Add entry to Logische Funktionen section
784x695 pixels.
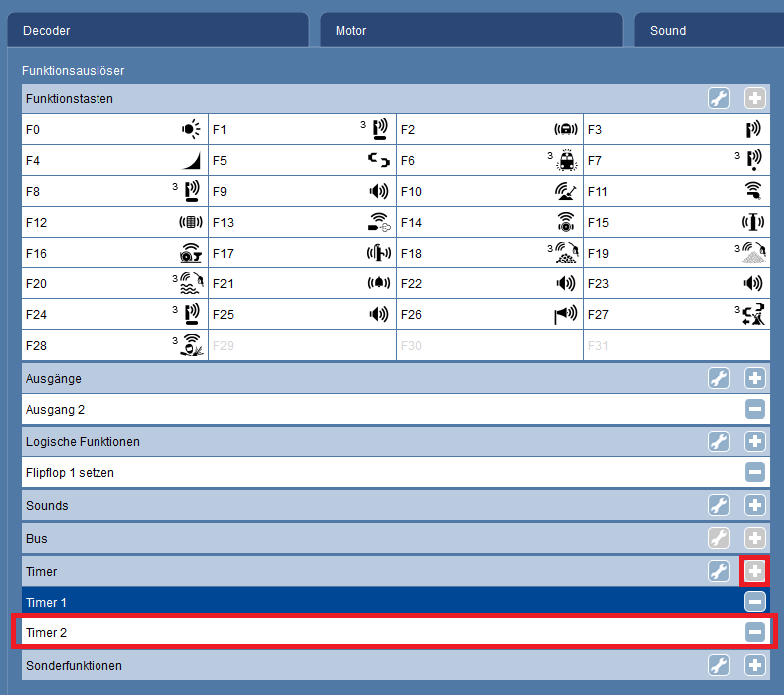755,441
